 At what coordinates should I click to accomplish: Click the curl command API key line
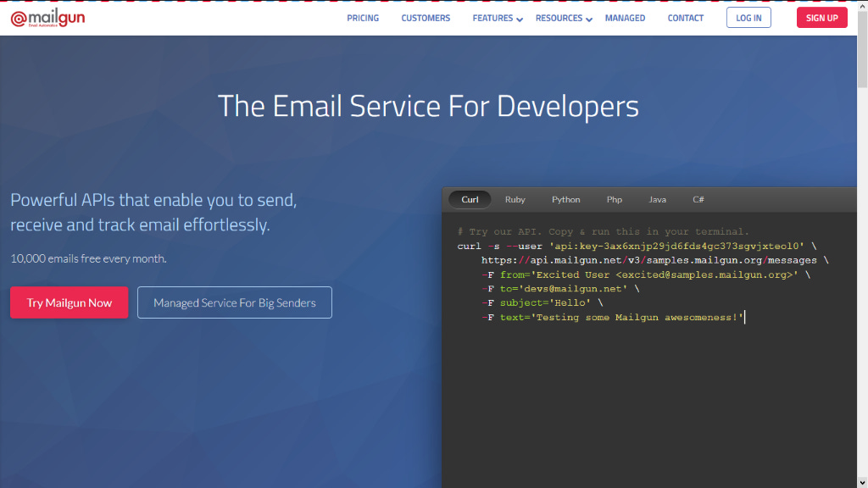point(637,247)
